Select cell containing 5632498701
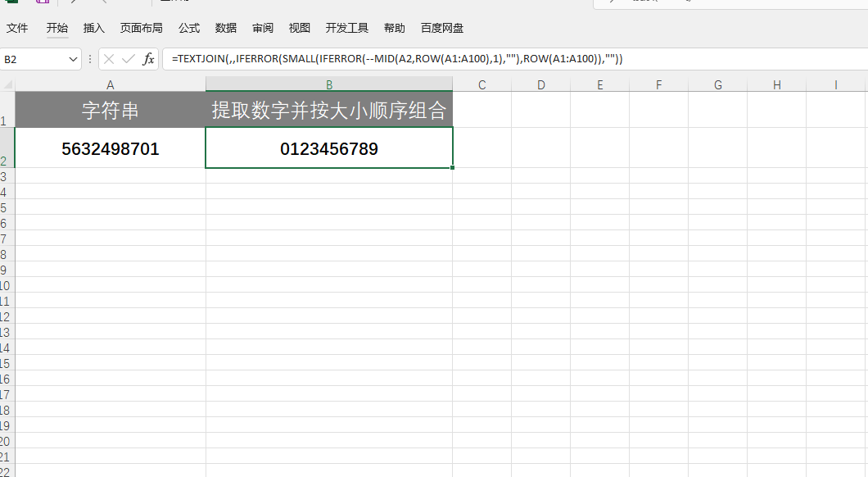 (x=111, y=148)
